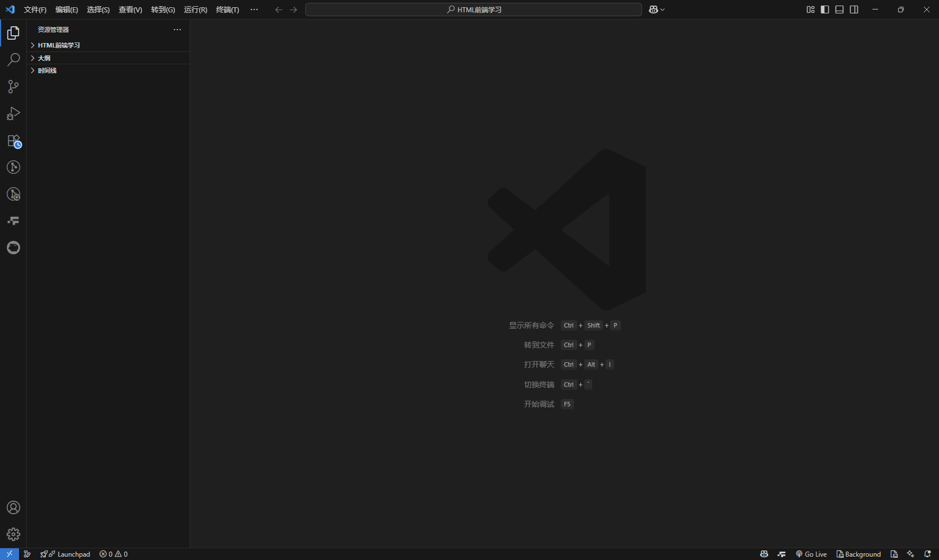Start the Go Live server
Viewport: 939px width, 560px height.
pos(811,554)
